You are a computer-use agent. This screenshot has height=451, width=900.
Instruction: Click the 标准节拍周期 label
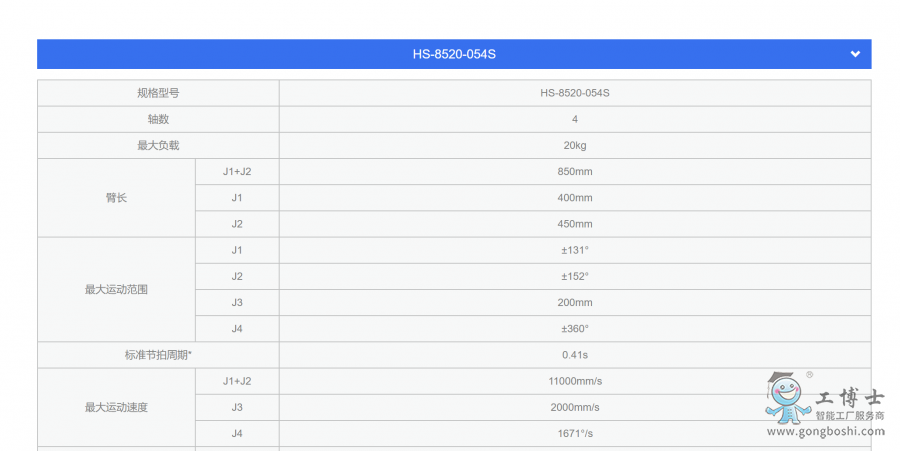click(x=158, y=355)
